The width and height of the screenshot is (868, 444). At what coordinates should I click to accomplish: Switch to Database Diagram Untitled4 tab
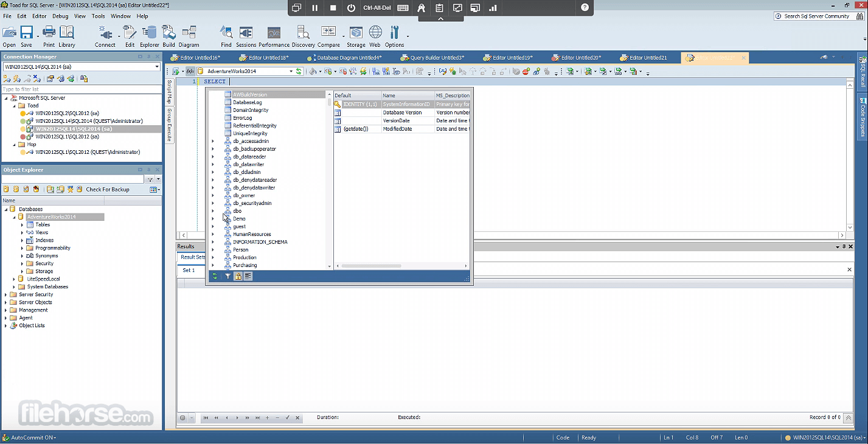345,58
